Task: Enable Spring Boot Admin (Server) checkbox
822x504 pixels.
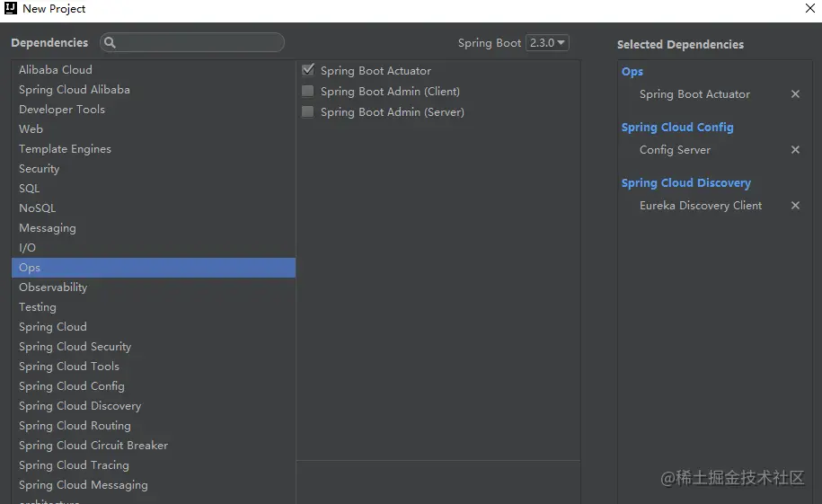Action: point(308,112)
